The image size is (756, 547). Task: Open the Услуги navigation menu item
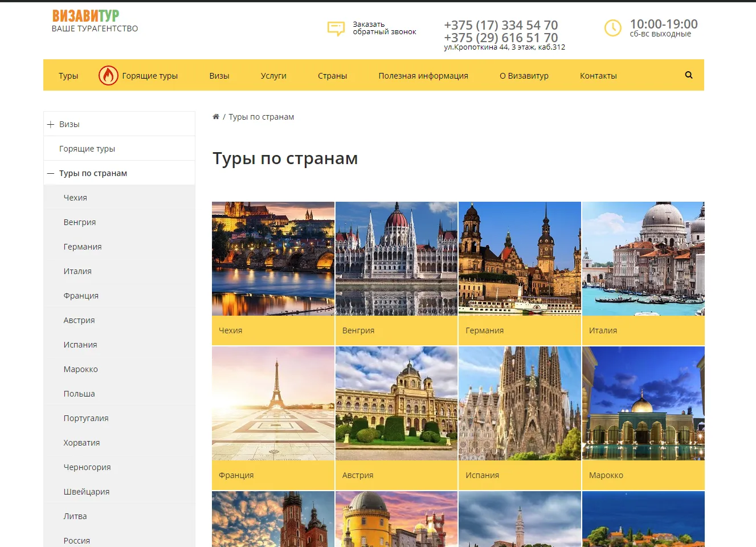(x=273, y=76)
